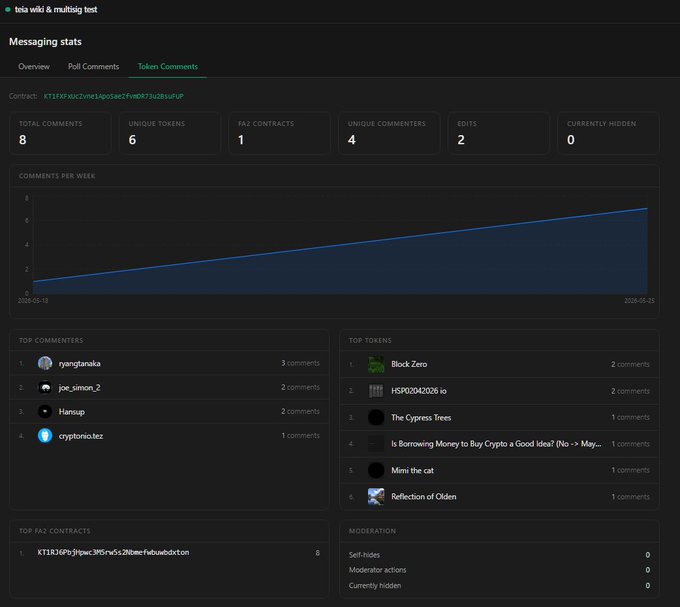Image resolution: width=680 pixels, height=607 pixels.
Task: Click the Edits stat card
Action: tap(499, 133)
